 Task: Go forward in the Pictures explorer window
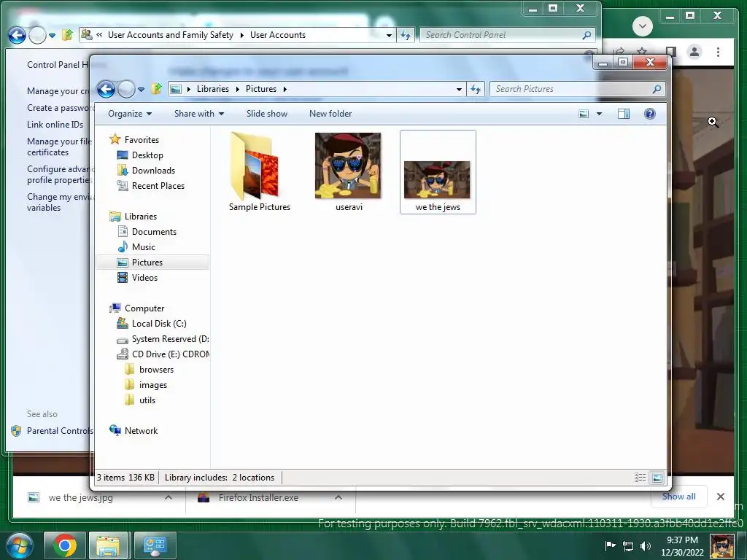[125, 89]
